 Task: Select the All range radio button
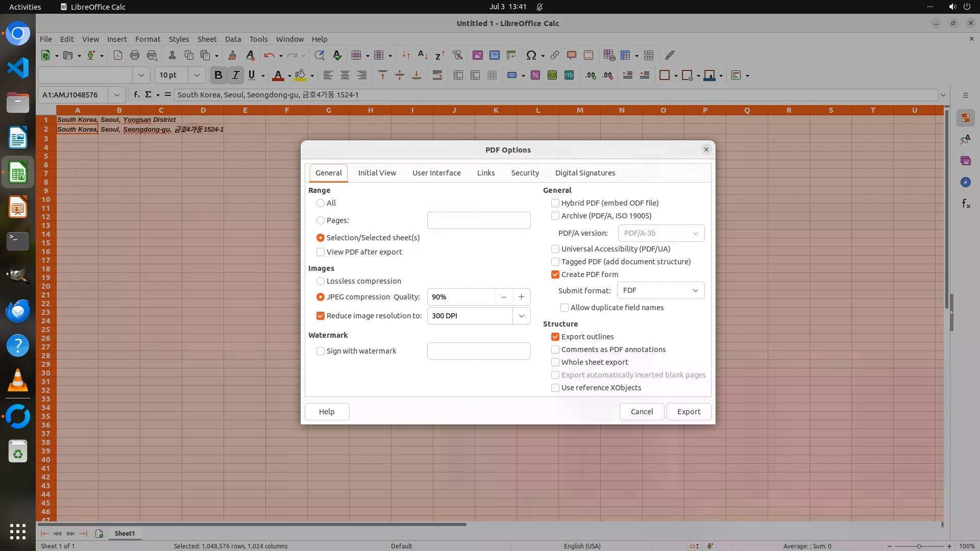[321, 203]
